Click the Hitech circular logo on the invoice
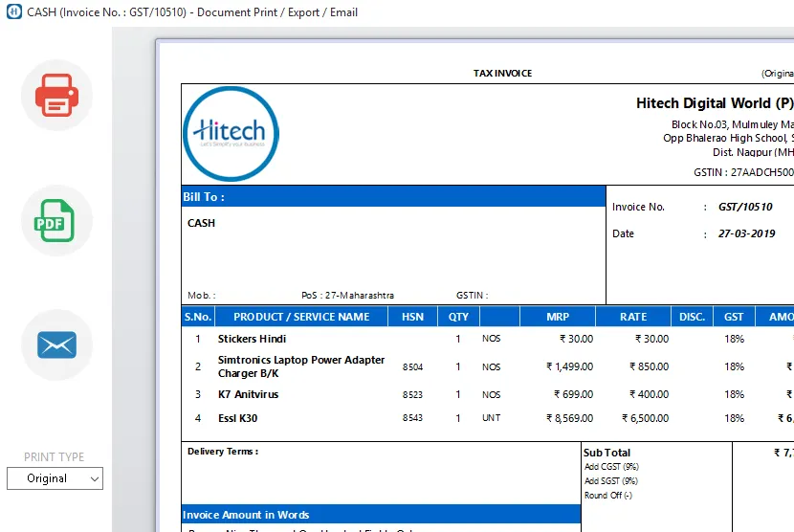The width and height of the screenshot is (794, 532). 230,134
